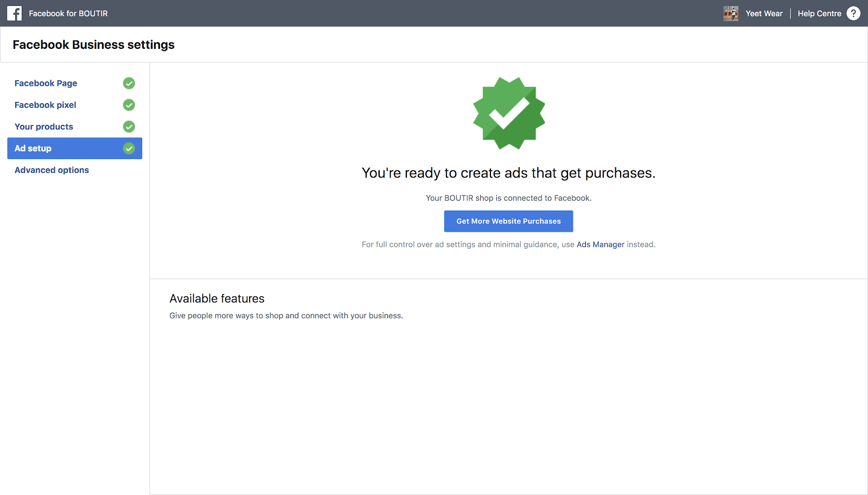
Task: Click the Facebook logo icon
Action: 15,14
